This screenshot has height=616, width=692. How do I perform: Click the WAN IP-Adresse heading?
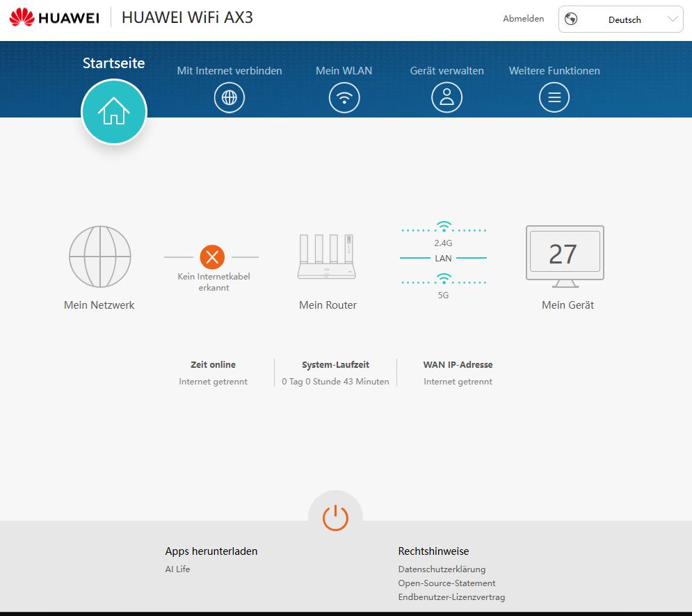458,364
